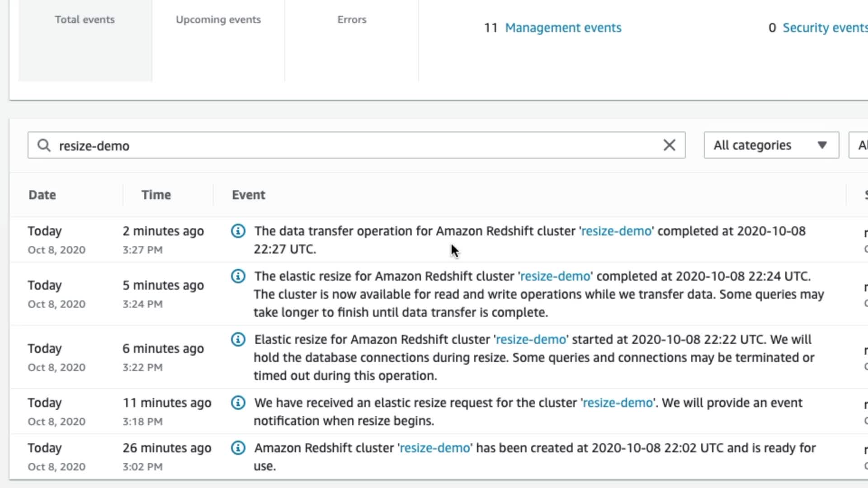
Task: Open resize-demo link in cluster created event
Action: 435,448
